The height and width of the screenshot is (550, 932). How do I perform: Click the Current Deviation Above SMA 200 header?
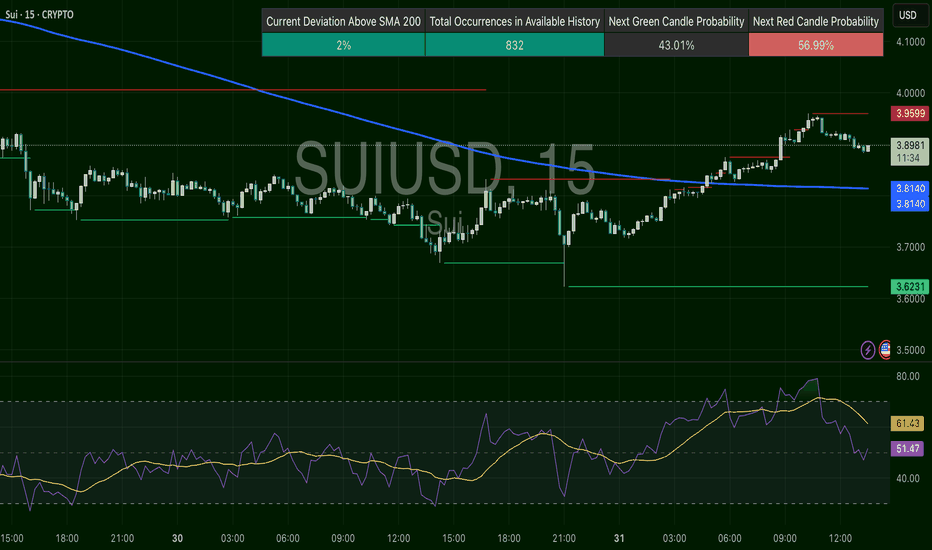(344, 21)
